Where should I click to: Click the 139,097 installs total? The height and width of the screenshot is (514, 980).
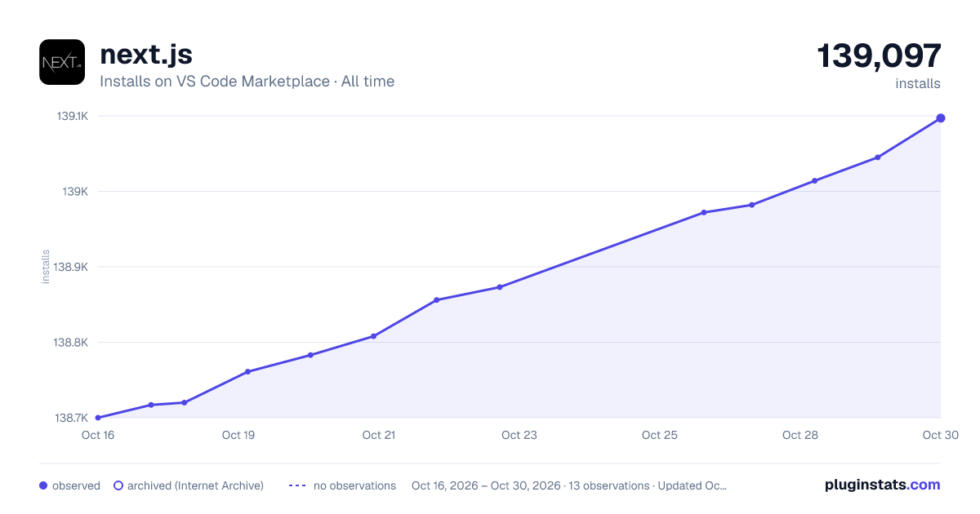coord(879,56)
